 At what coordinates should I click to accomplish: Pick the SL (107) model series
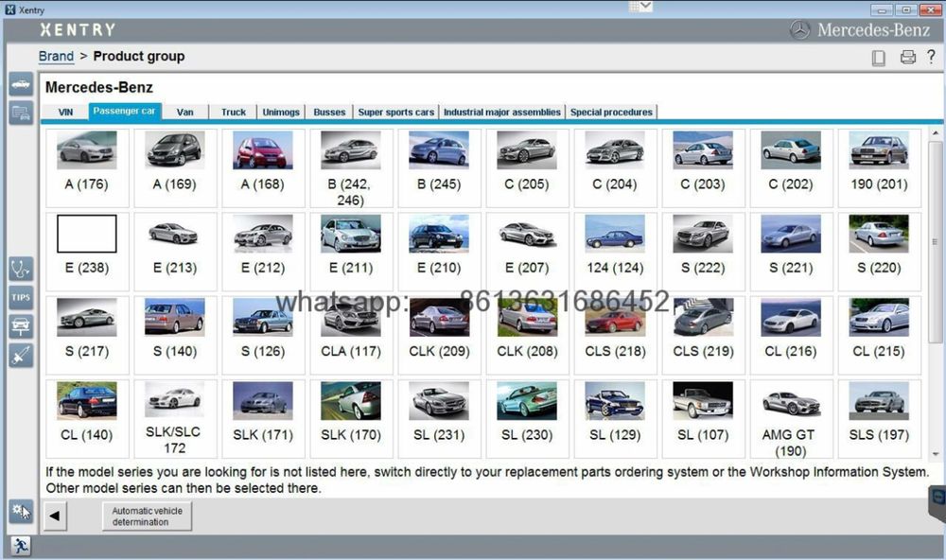[704, 419]
